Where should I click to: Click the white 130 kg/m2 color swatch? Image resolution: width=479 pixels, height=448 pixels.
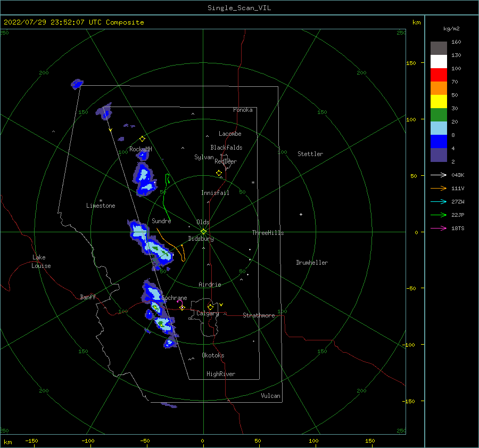click(439, 61)
